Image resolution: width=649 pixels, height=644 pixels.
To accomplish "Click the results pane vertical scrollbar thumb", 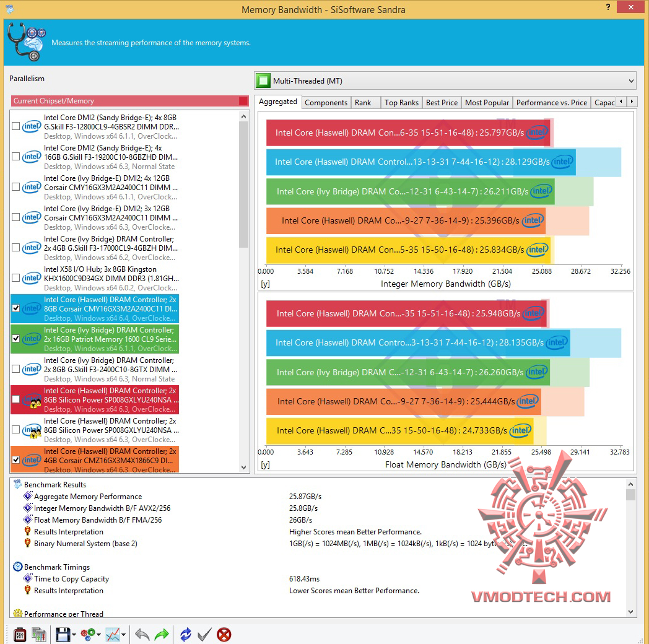I will 630,495.
